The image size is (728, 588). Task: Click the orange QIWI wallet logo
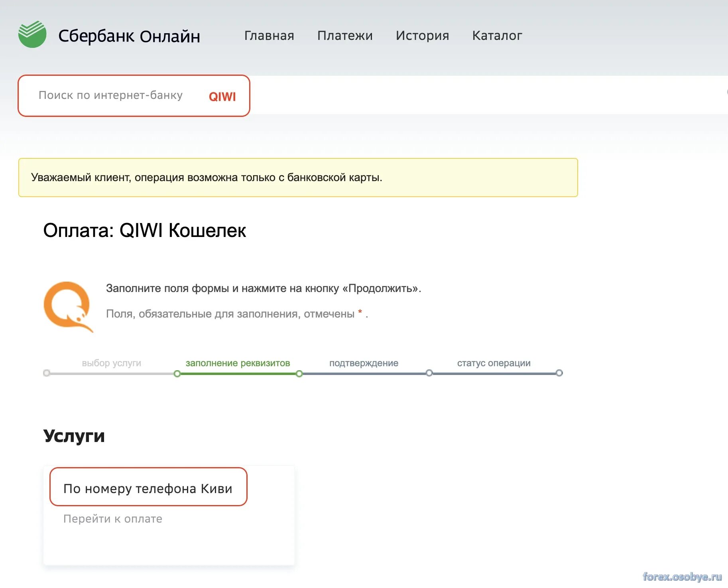pos(68,307)
